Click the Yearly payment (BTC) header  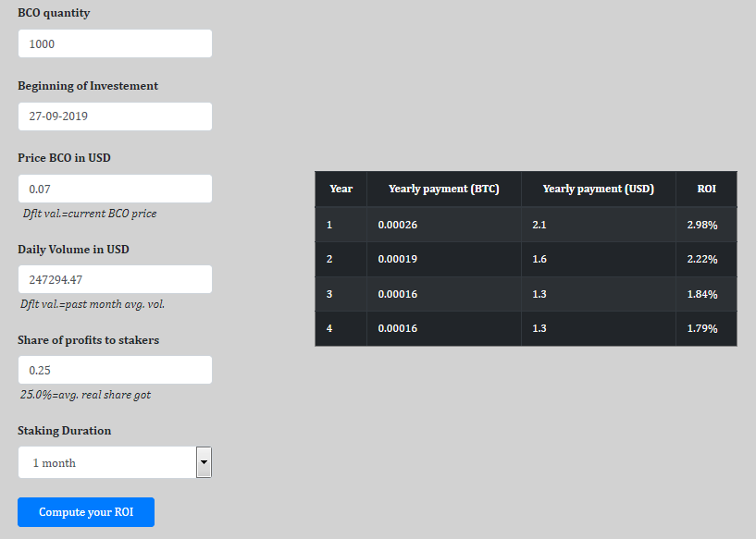coord(443,189)
